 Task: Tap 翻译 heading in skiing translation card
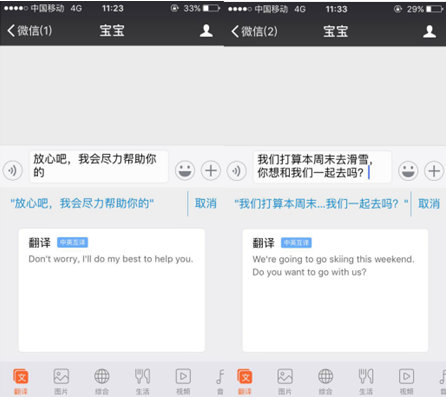point(263,243)
